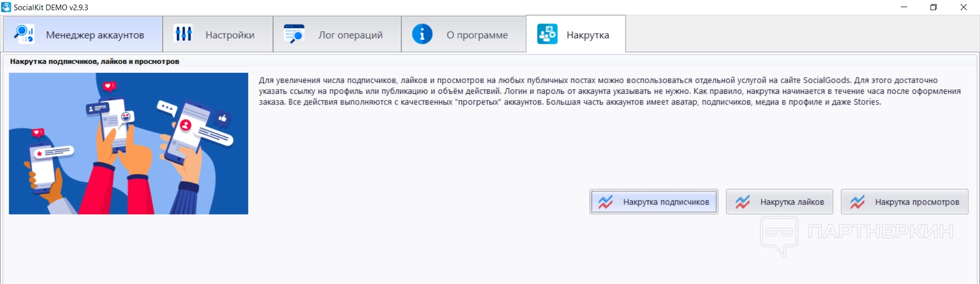
Task: Click the SocialKit app icon in title bar
Action: tap(6, 7)
